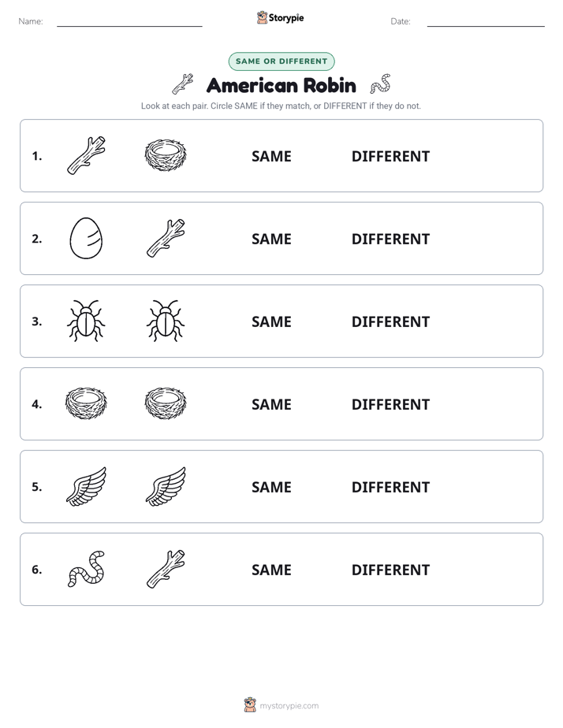This screenshot has width=563, height=728.
Task: Click the nest picture in row 1
Action: click(x=166, y=155)
